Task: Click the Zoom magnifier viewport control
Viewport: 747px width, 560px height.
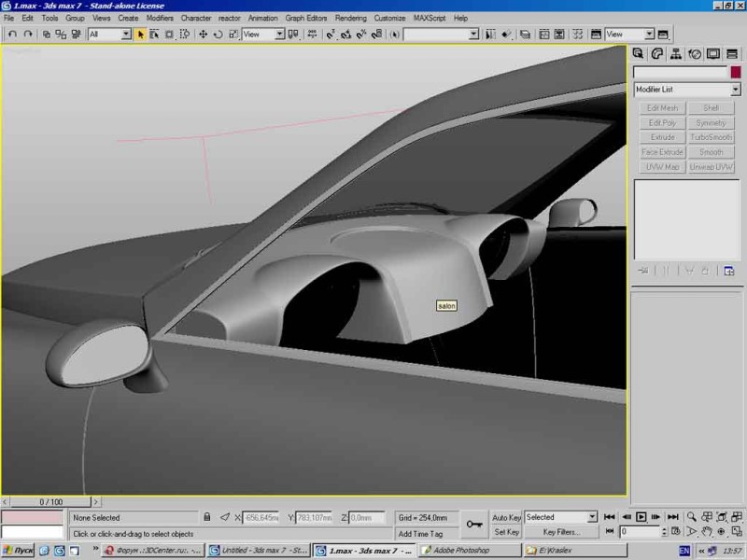Action: click(x=691, y=517)
